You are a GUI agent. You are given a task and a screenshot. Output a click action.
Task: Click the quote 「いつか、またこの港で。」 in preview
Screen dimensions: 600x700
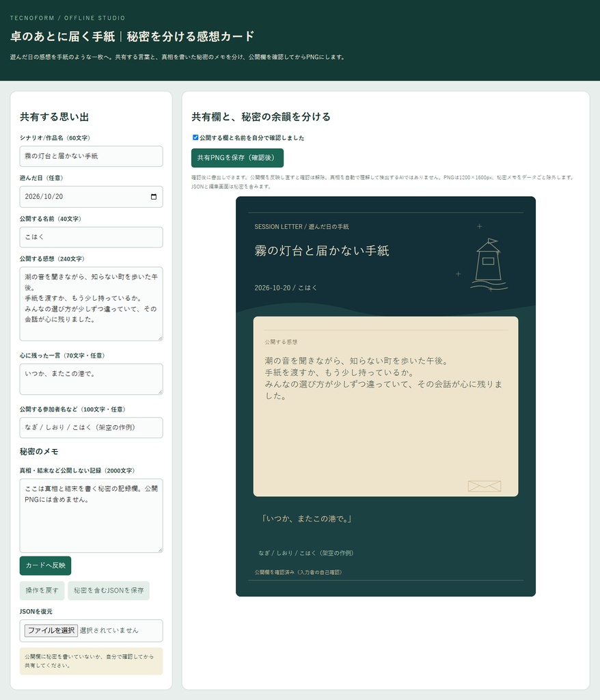[x=306, y=519]
